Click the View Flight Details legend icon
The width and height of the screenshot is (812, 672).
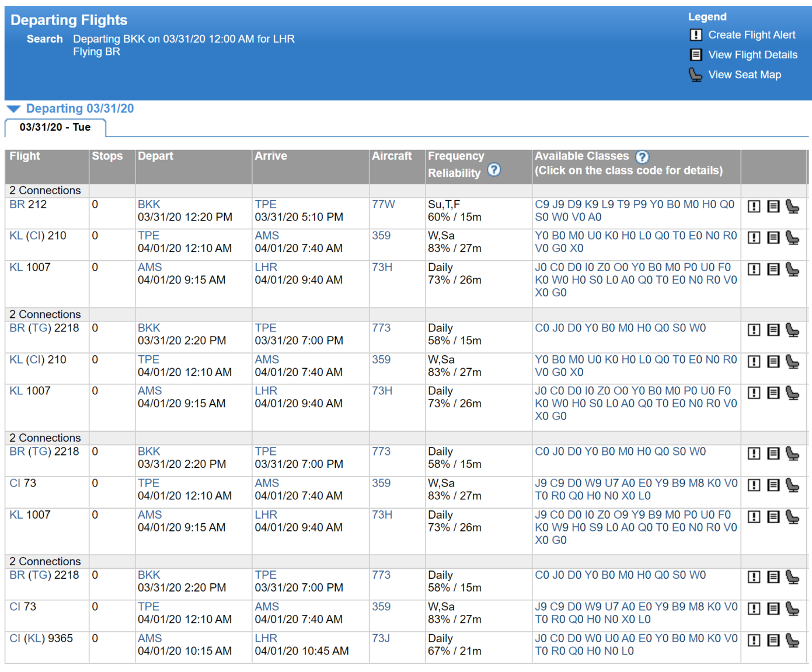click(696, 55)
